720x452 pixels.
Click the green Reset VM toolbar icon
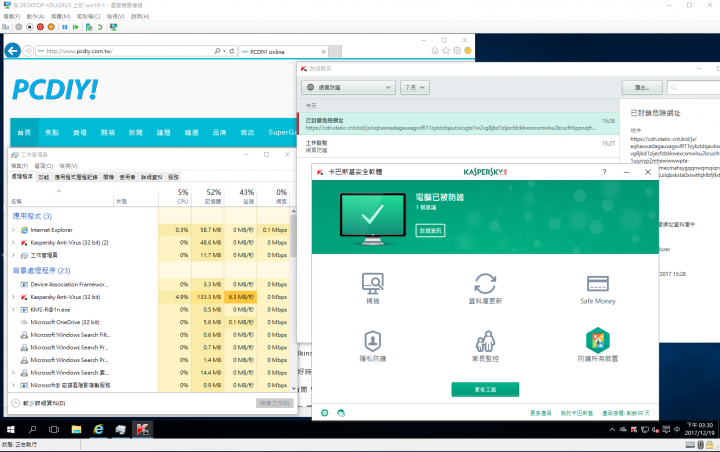[76, 27]
